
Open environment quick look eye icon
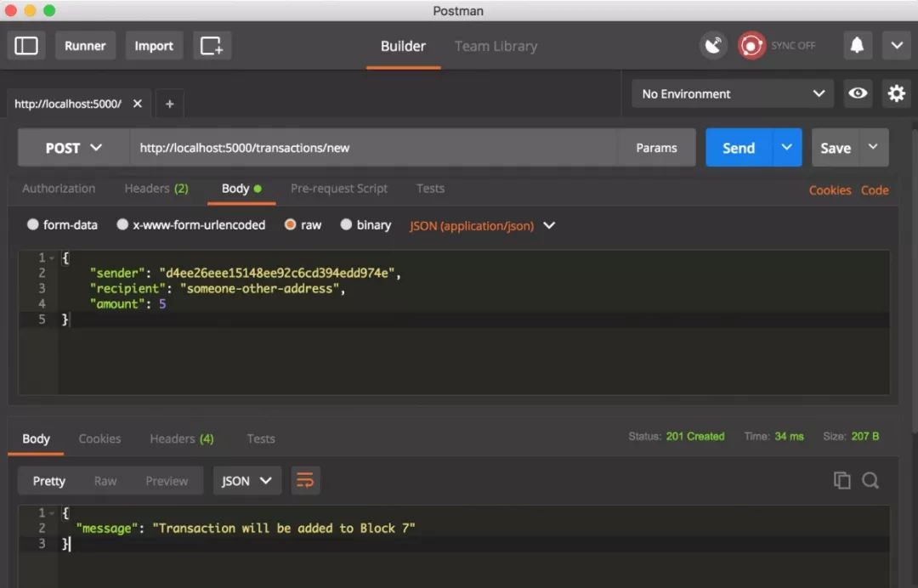click(858, 93)
